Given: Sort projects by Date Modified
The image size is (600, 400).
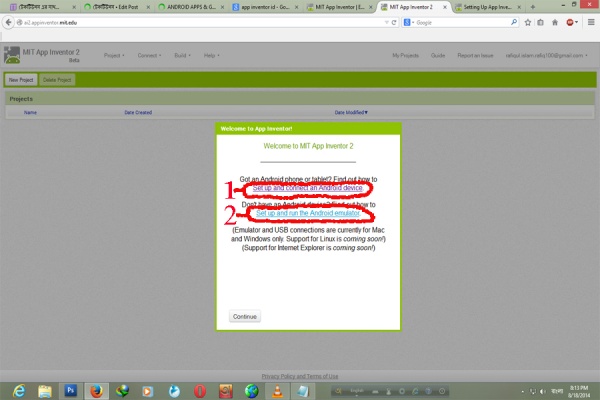Looking at the screenshot, I should [351, 113].
